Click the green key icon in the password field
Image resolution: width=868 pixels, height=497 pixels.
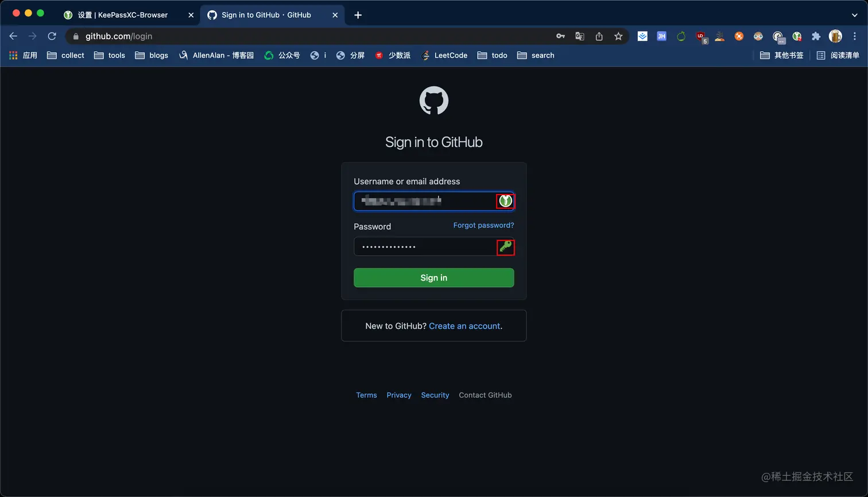coord(505,247)
